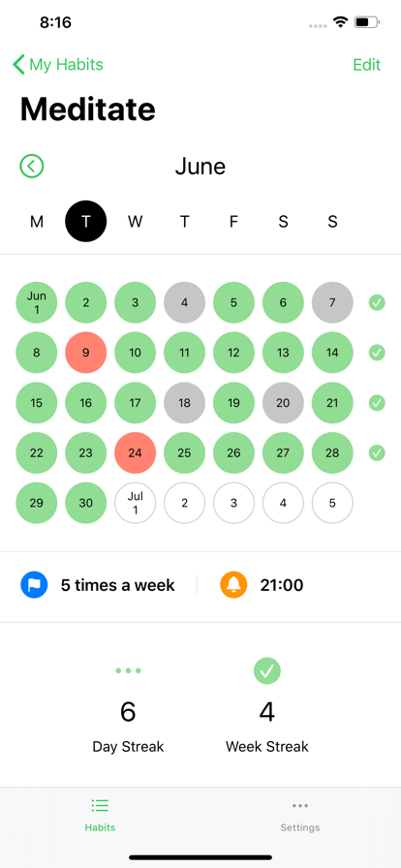Tap the Wi-Fi status icon
401x868 pixels.
[340, 22]
